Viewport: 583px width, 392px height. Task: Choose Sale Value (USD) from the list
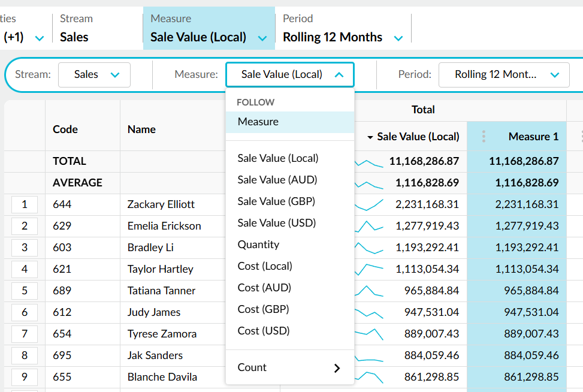(x=277, y=223)
